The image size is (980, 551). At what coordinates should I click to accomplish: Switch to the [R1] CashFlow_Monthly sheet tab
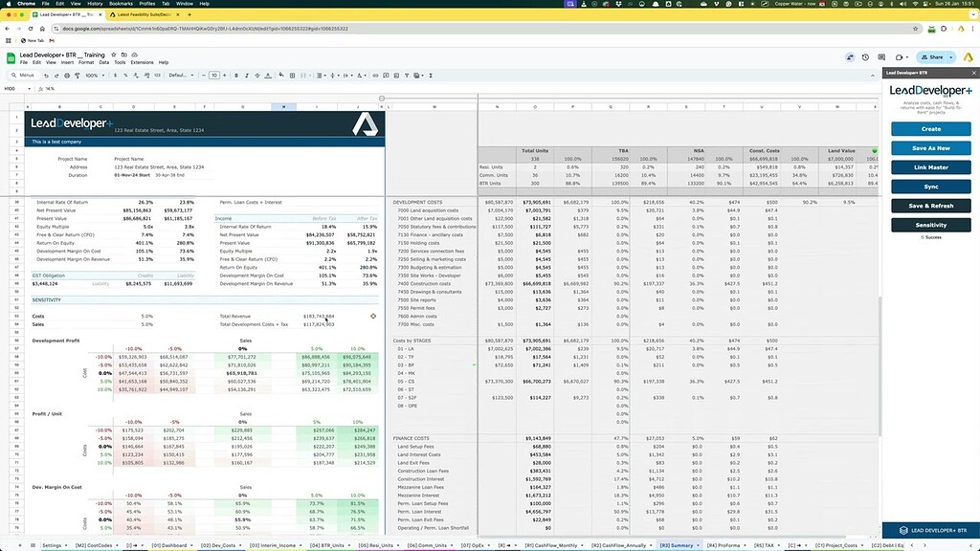point(552,545)
